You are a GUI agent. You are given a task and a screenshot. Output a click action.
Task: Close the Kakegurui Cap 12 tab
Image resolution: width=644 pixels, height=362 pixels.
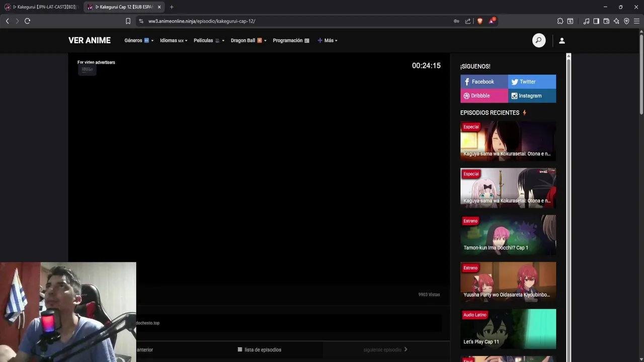click(x=159, y=7)
